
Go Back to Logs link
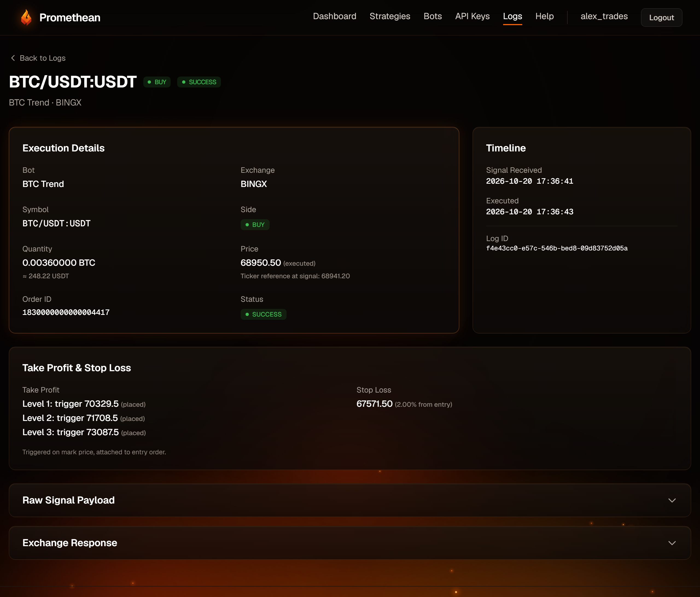coord(43,58)
